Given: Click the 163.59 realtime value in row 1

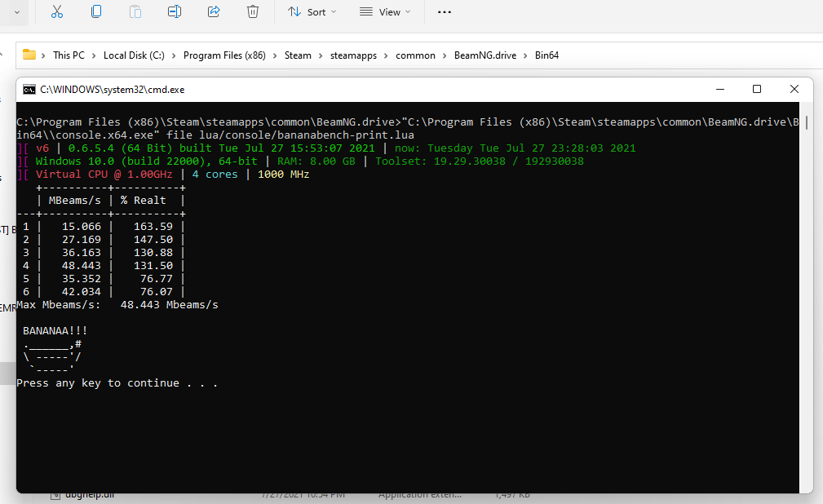Looking at the screenshot, I should click(153, 226).
